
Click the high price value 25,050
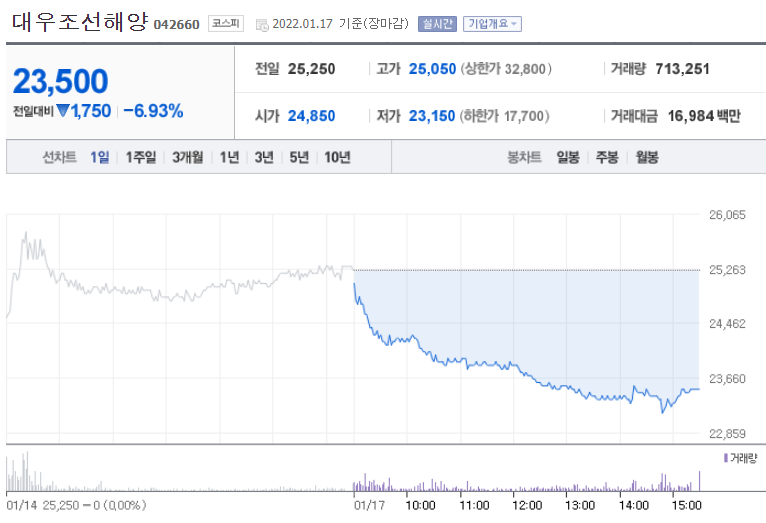click(x=432, y=69)
